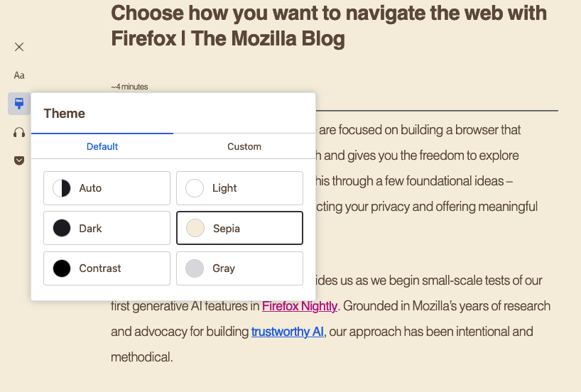Toggle the Theme paintbrush icon

click(x=19, y=104)
